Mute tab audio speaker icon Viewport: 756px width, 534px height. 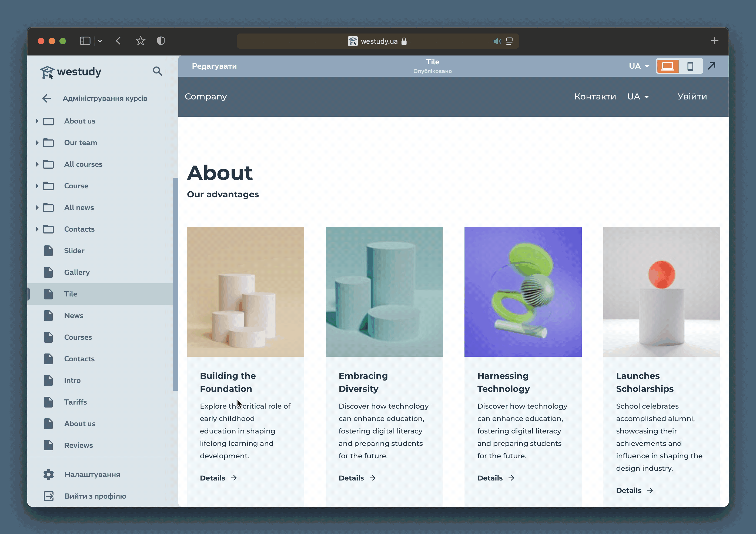coord(497,41)
